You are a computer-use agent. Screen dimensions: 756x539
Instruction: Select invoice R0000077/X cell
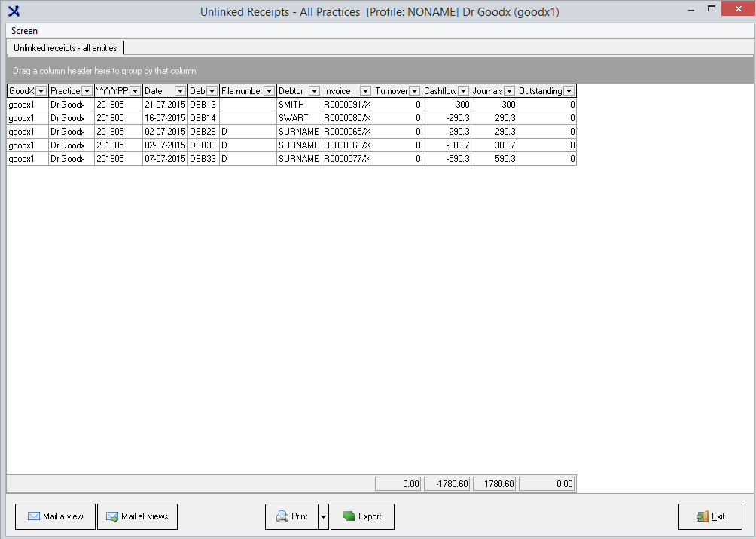pyautogui.click(x=348, y=159)
